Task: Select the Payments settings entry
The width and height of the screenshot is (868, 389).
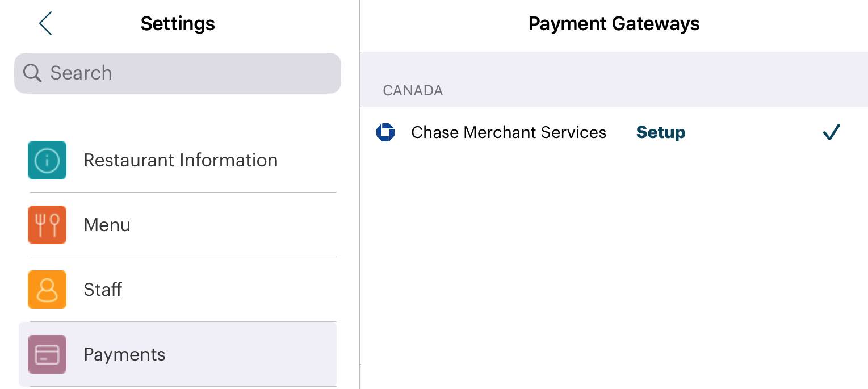Action: [x=124, y=354]
